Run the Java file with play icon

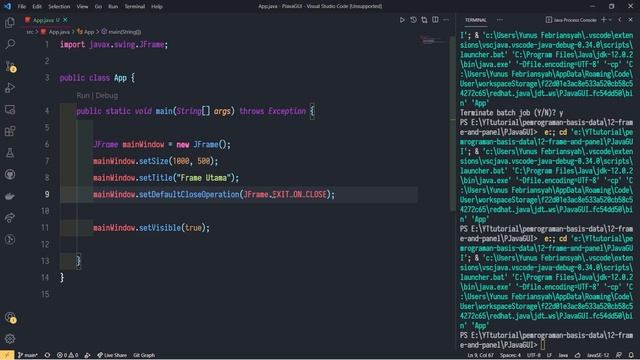(x=402, y=20)
